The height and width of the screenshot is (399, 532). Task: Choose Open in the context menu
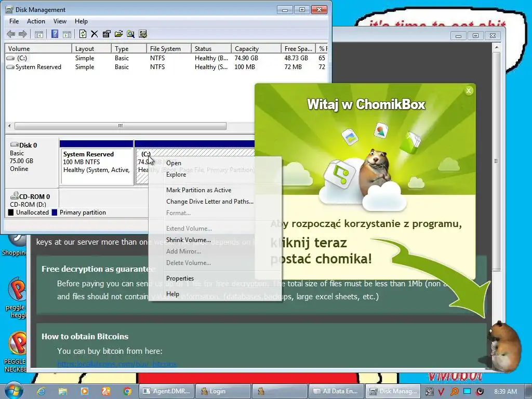(215, 163)
